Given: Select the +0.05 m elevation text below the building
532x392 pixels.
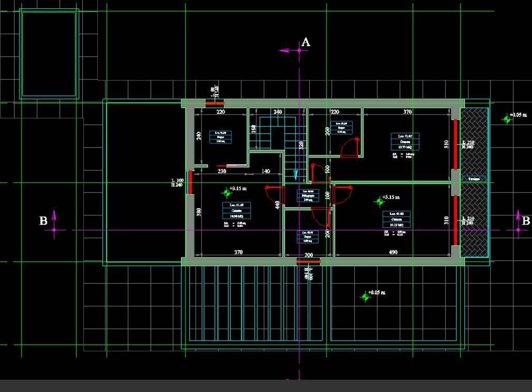Looking at the screenshot, I should (376, 292).
